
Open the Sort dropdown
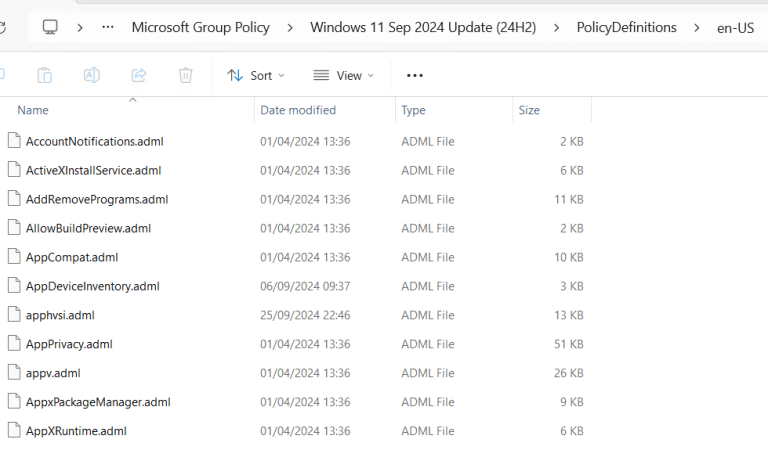tap(256, 75)
